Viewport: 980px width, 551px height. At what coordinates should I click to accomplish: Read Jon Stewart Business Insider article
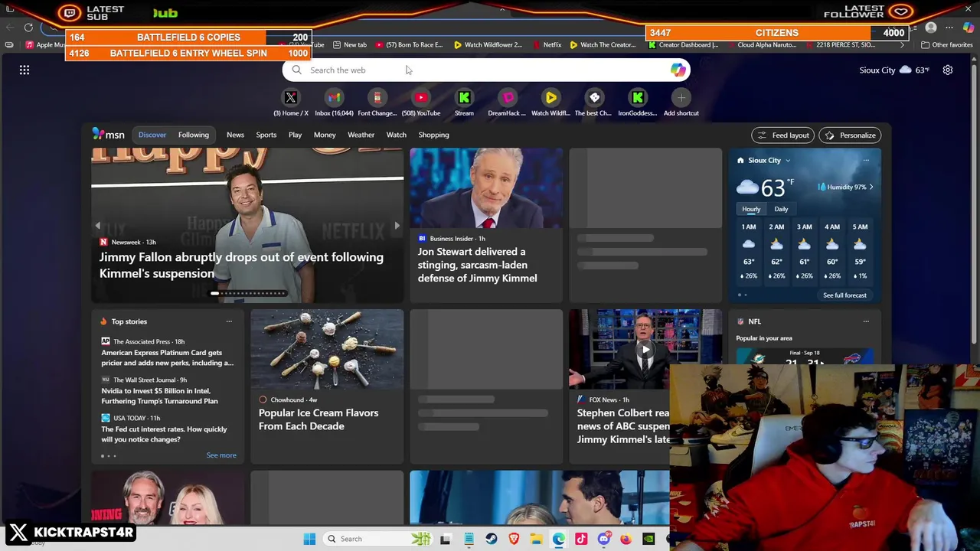(477, 265)
